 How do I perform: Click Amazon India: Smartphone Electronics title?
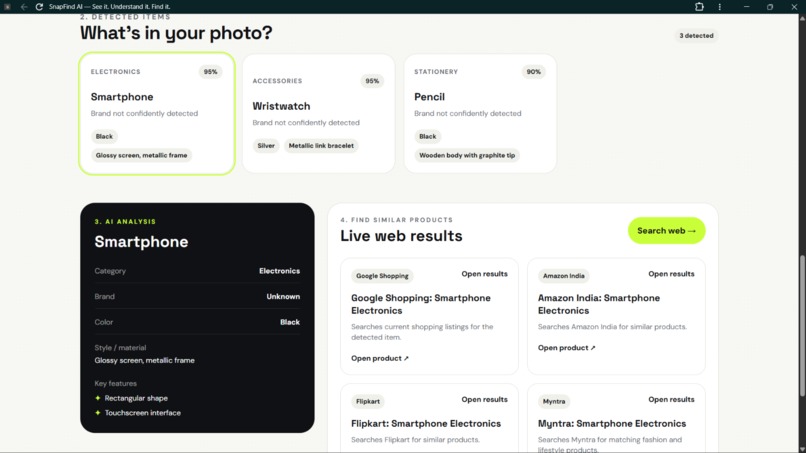[x=599, y=304]
